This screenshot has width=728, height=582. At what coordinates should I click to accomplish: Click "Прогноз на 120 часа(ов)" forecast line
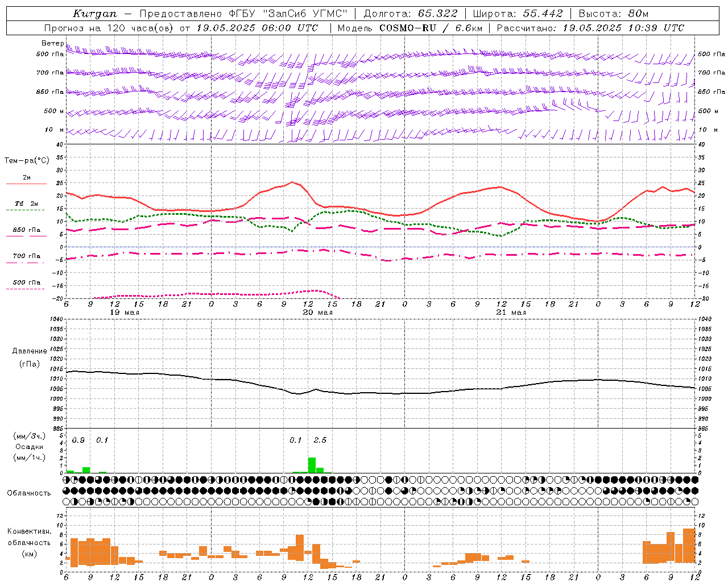click(110, 28)
